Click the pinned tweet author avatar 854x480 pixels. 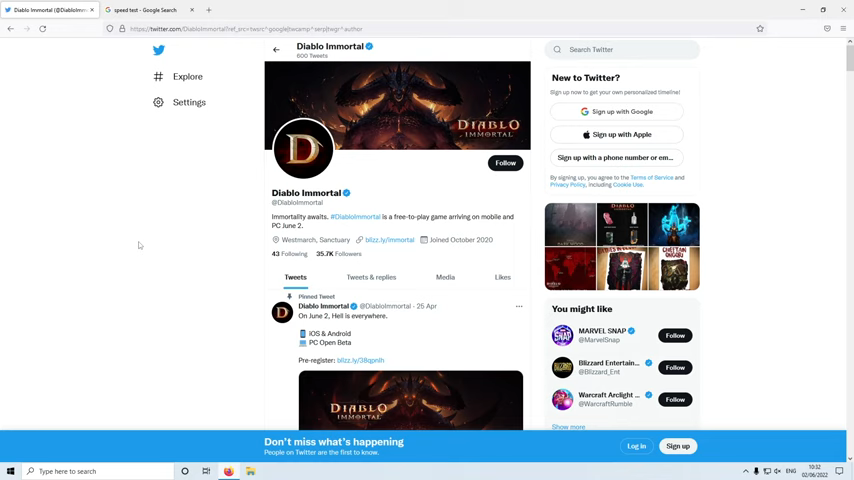(x=282, y=312)
